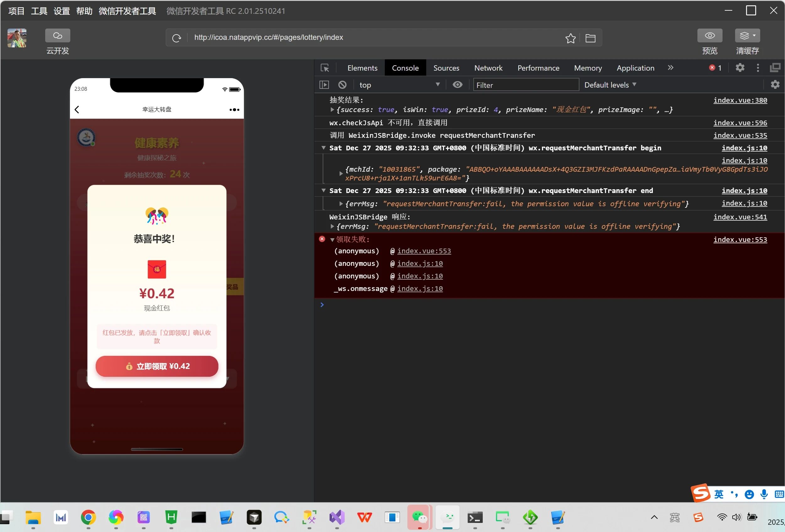The image size is (785, 532).
Task: Toggle live expression eye icon
Action: [x=457, y=85]
